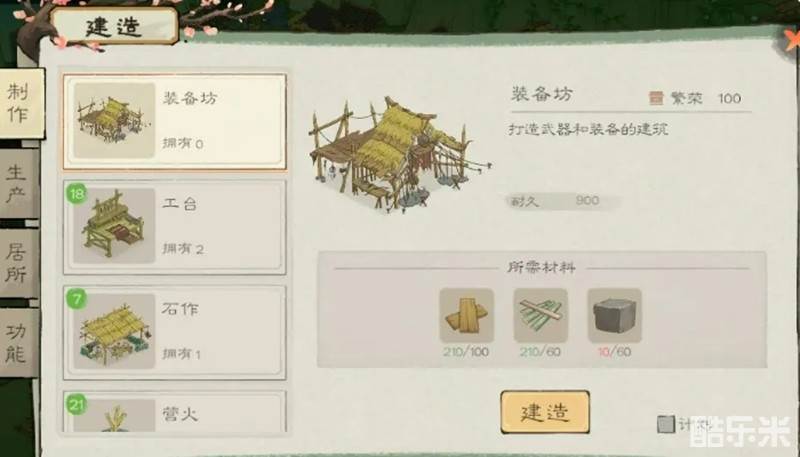
Task: Switch to the 生产 tab
Action: coord(18,184)
